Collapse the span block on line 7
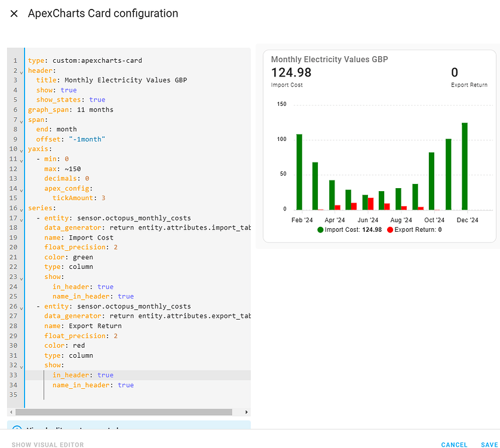500x448 pixels. 20,119
